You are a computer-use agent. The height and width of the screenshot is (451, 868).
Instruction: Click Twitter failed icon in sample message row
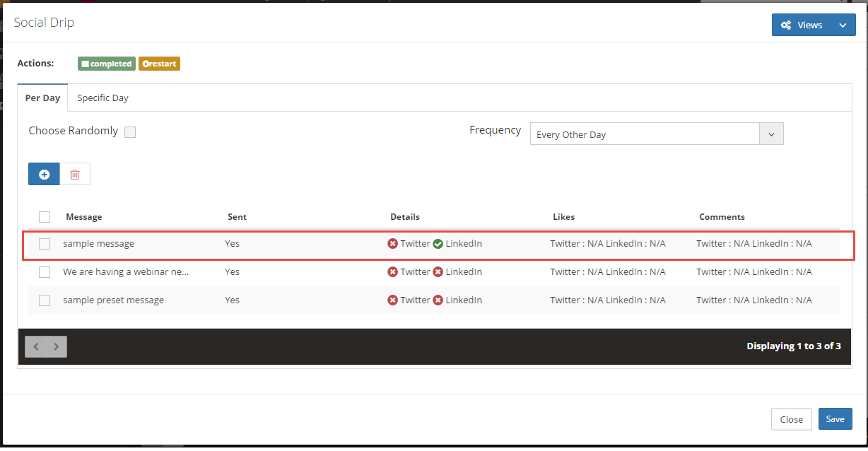(393, 244)
